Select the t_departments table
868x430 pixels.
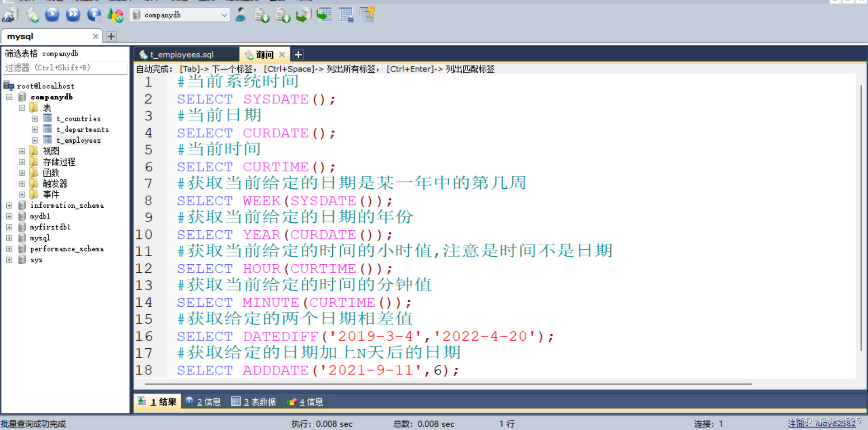tap(83, 130)
